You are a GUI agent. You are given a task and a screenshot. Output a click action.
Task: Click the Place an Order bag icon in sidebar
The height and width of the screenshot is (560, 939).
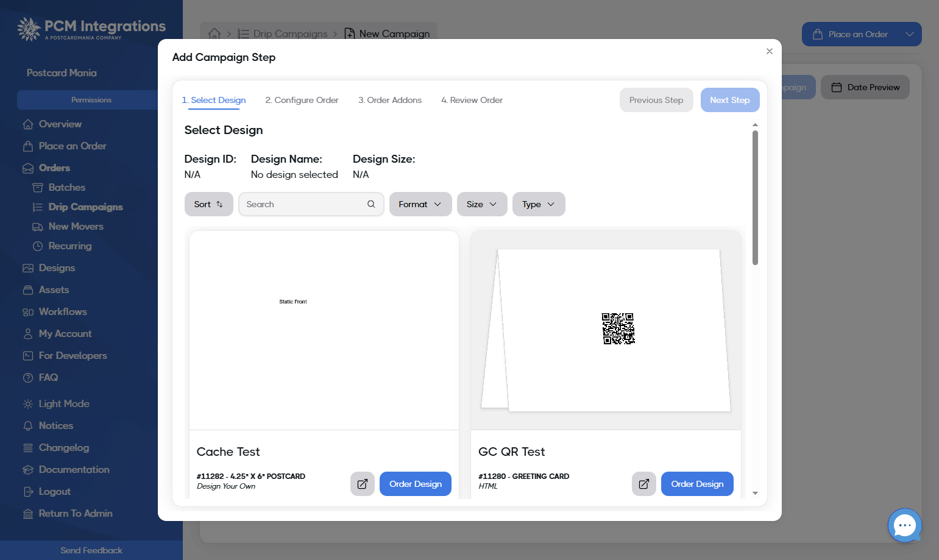[x=28, y=146]
